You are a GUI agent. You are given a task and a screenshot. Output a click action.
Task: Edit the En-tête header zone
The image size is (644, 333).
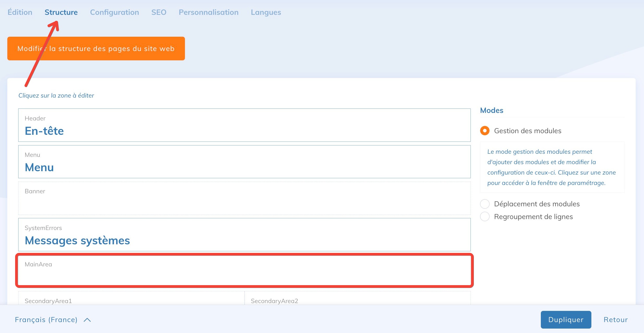pos(244,125)
